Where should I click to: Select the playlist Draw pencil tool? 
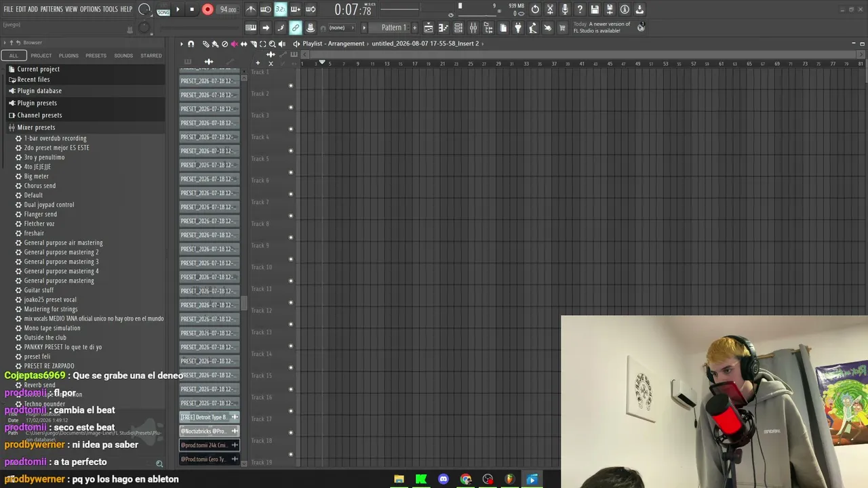[x=206, y=44]
